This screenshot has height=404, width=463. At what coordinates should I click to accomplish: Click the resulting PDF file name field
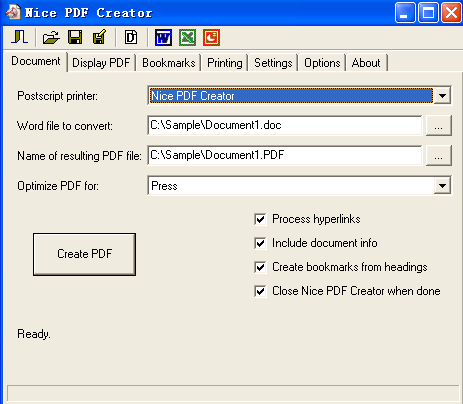285,155
